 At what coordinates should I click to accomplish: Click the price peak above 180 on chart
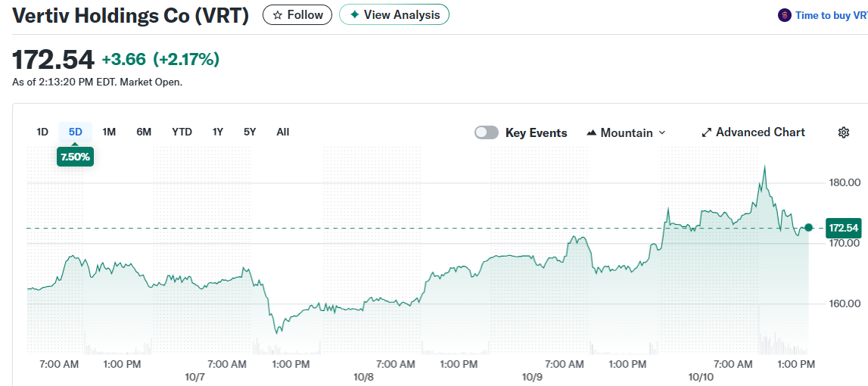pos(765,166)
